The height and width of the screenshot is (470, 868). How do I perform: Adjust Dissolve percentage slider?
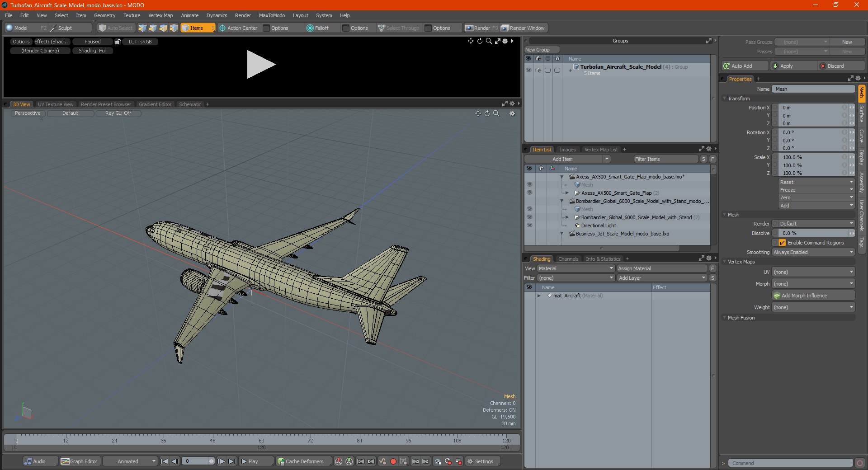[x=816, y=233]
